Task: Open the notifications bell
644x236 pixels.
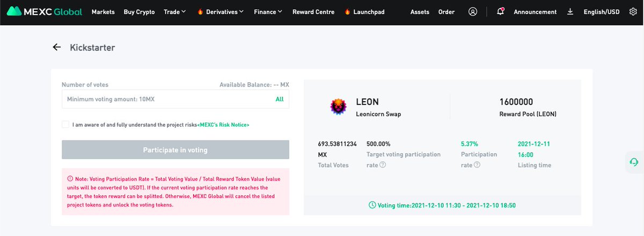Action: (x=500, y=12)
